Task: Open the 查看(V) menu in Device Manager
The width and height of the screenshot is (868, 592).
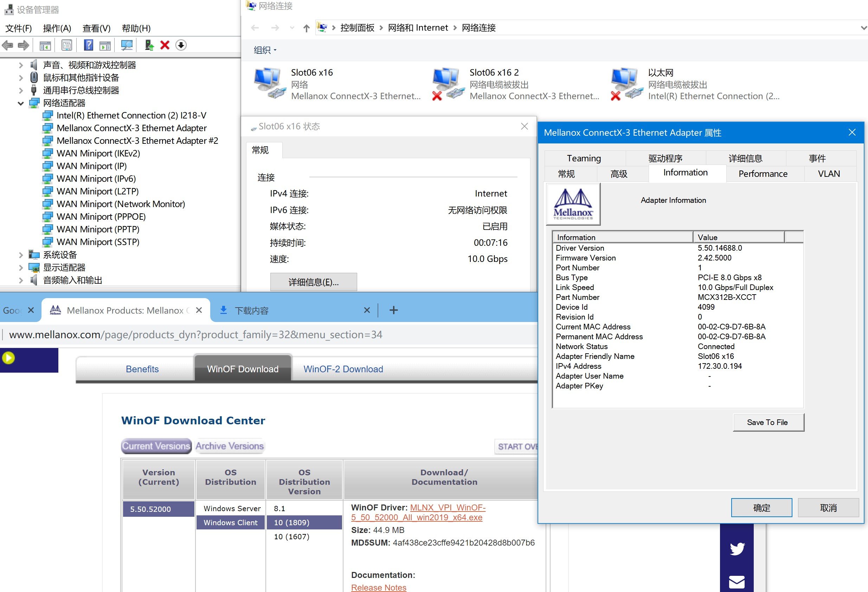Action: click(96, 28)
